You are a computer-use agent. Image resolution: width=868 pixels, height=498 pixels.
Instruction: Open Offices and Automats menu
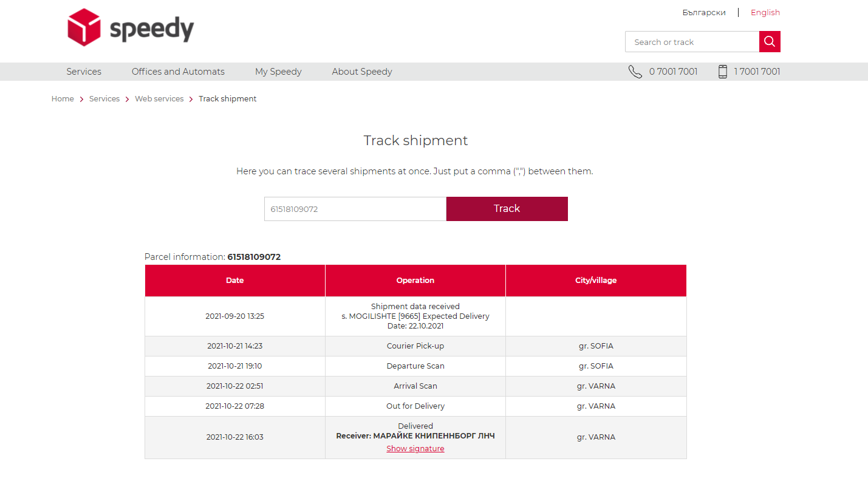[x=178, y=72]
